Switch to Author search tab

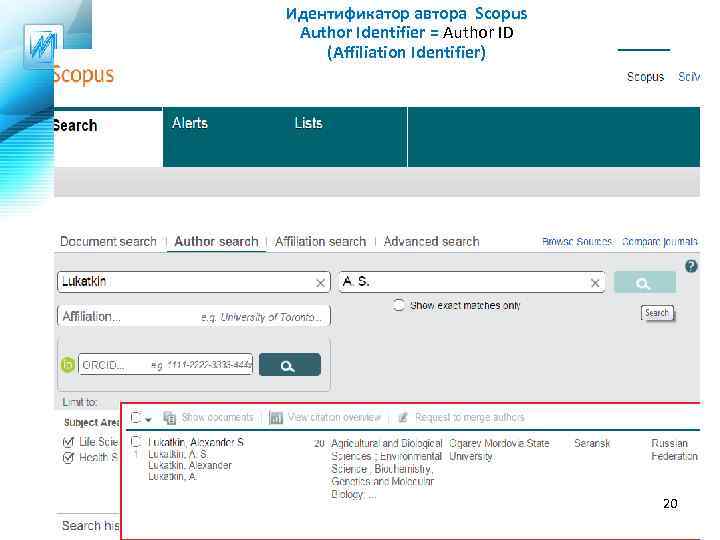[216, 242]
